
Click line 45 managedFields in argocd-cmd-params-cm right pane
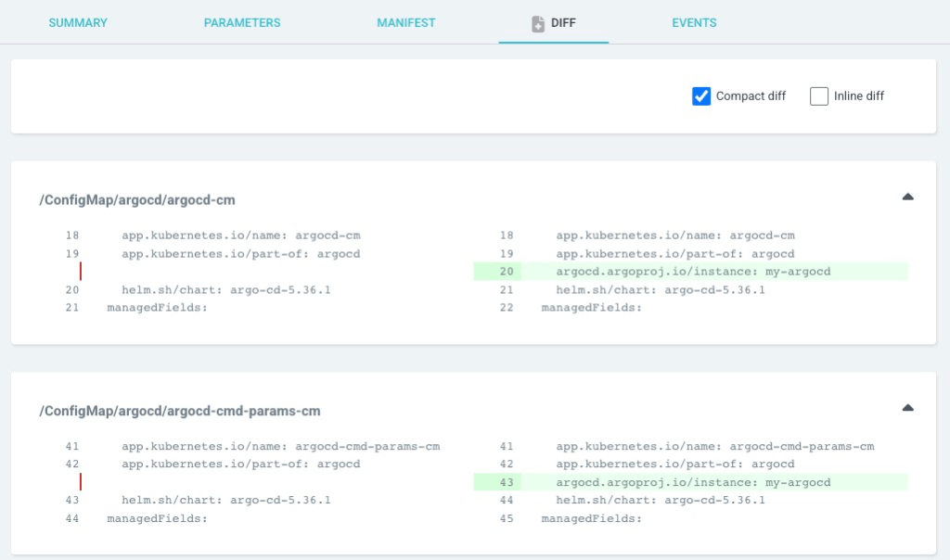pyautogui.click(x=591, y=518)
